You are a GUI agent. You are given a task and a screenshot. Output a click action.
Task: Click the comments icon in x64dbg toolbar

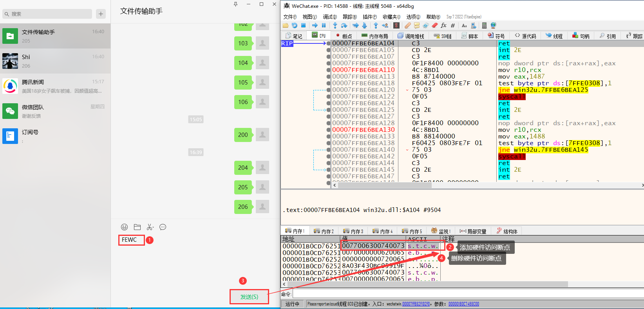point(417,25)
